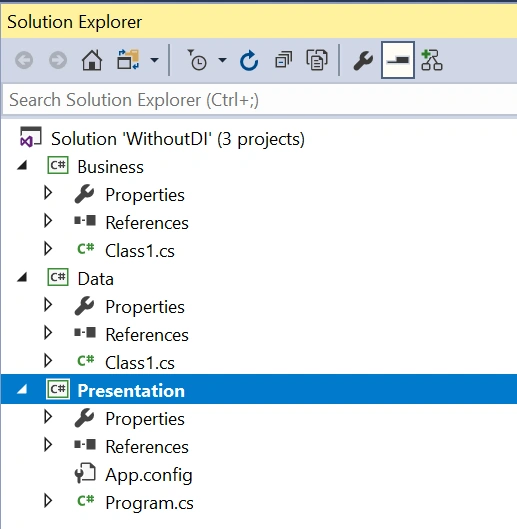Select the Solution 'WithoutDI' root node

pyautogui.click(x=178, y=139)
